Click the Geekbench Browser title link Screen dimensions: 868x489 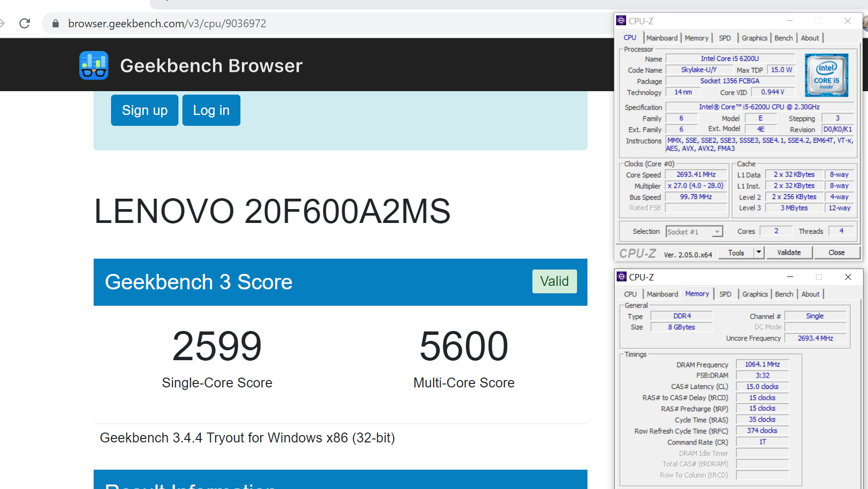211,66
